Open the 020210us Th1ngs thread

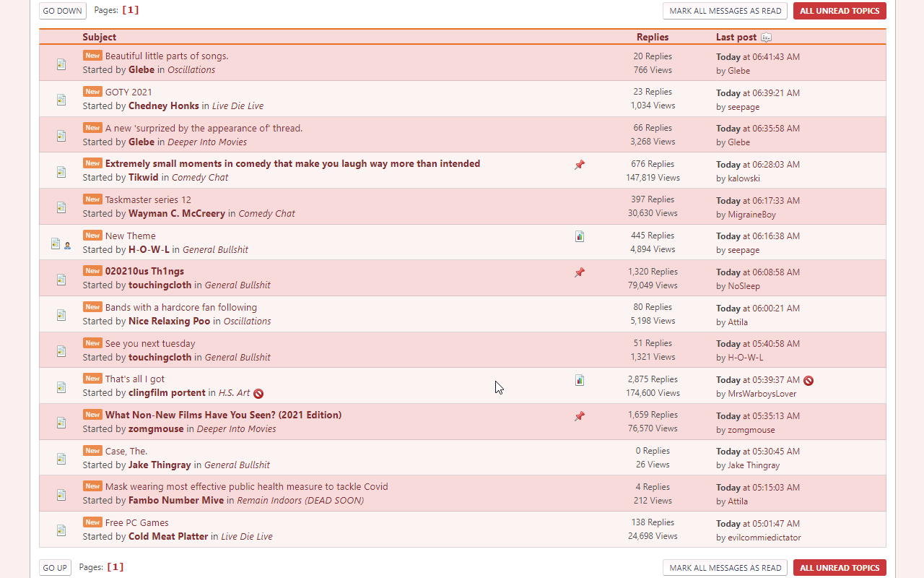click(x=144, y=272)
